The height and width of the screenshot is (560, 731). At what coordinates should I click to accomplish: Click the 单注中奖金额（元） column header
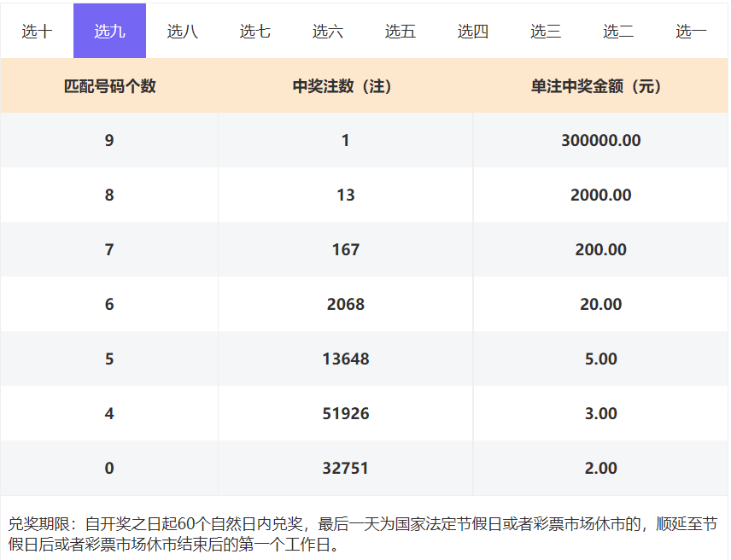pyautogui.click(x=600, y=86)
